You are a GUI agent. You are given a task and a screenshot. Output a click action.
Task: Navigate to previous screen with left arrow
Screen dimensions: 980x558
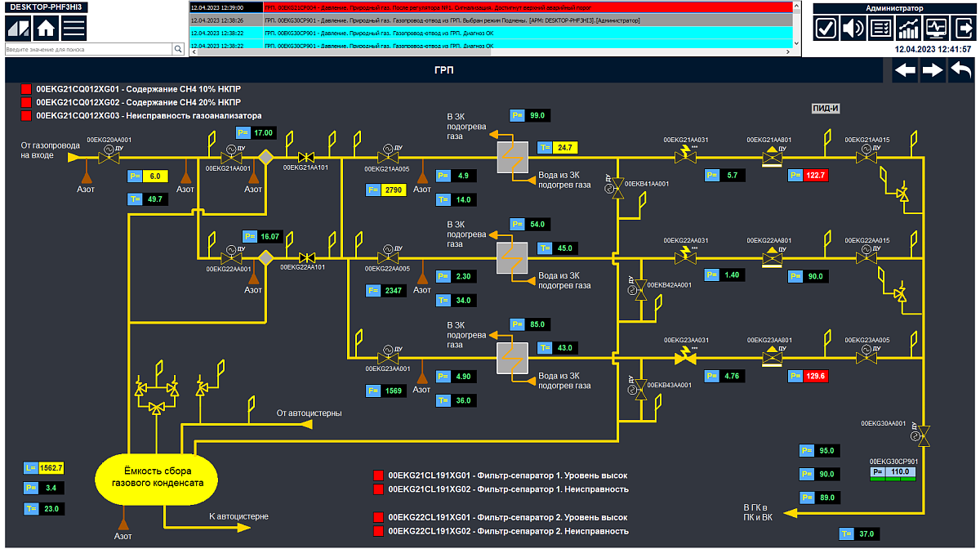(905, 71)
